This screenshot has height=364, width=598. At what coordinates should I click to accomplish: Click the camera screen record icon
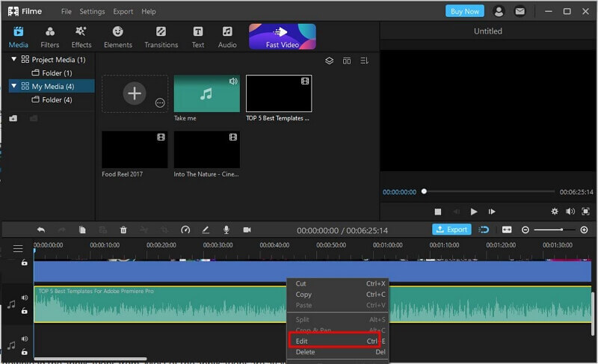(247, 229)
